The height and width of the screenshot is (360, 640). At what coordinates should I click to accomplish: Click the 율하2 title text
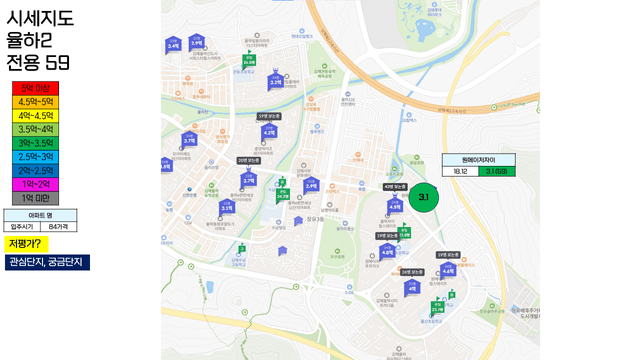coord(29,40)
